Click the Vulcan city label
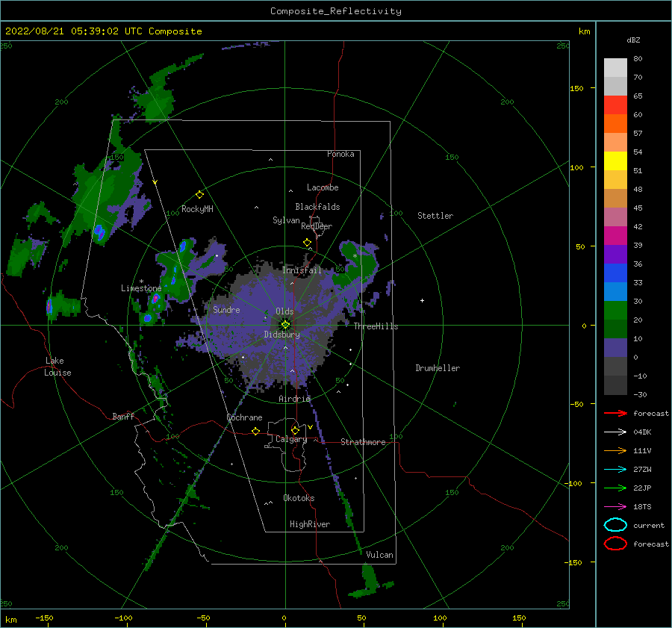This screenshot has width=672, height=628. coord(380,555)
